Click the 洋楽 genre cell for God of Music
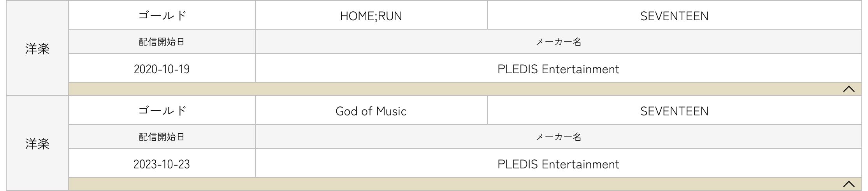868x191 pixels. click(37, 144)
